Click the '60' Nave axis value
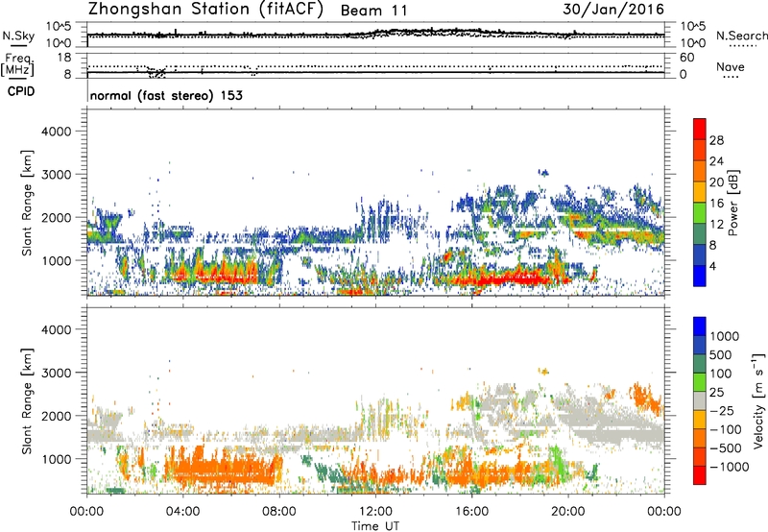 pos(686,58)
